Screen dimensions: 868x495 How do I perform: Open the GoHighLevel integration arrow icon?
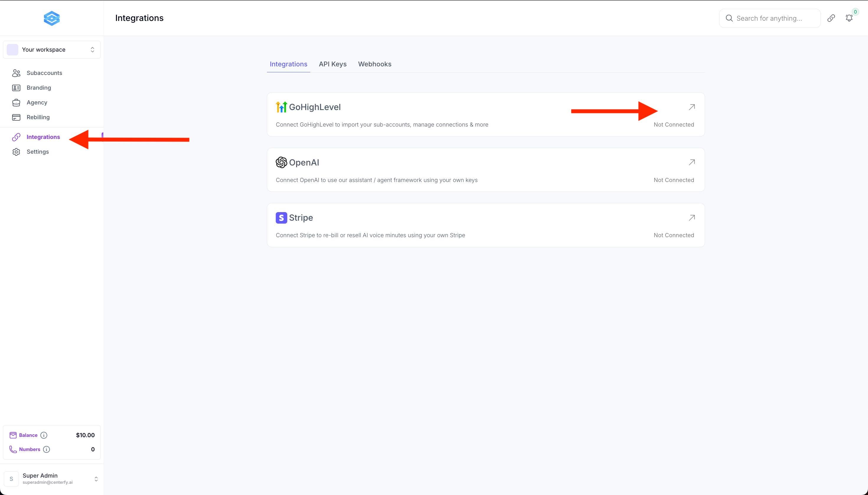(x=691, y=107)
